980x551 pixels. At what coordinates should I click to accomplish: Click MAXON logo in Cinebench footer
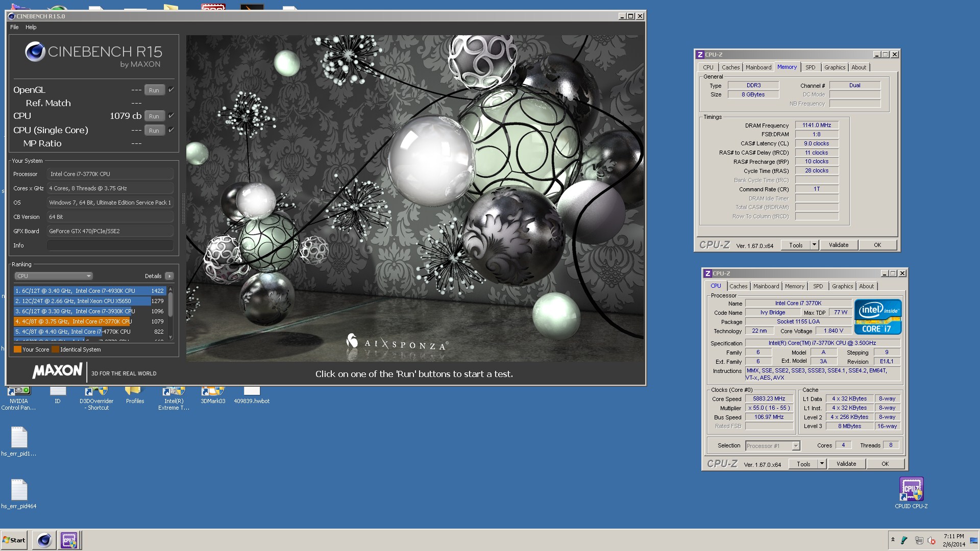coord(57,371)
